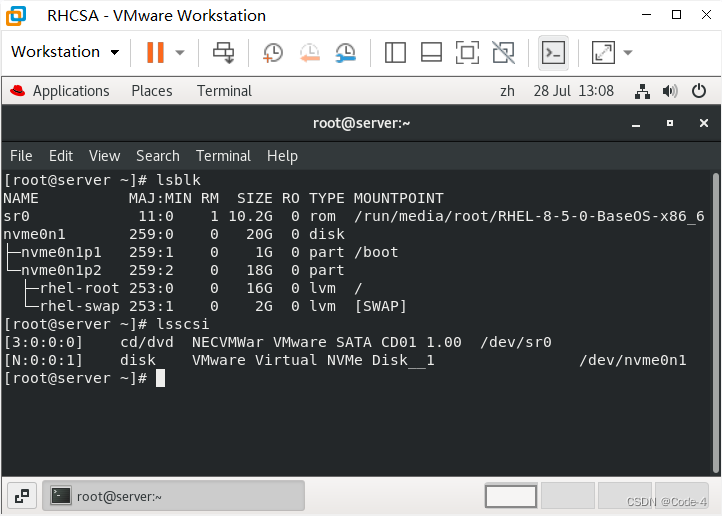
Task: Revert the VM to its previous snapshot
Action: click(309, 52)
